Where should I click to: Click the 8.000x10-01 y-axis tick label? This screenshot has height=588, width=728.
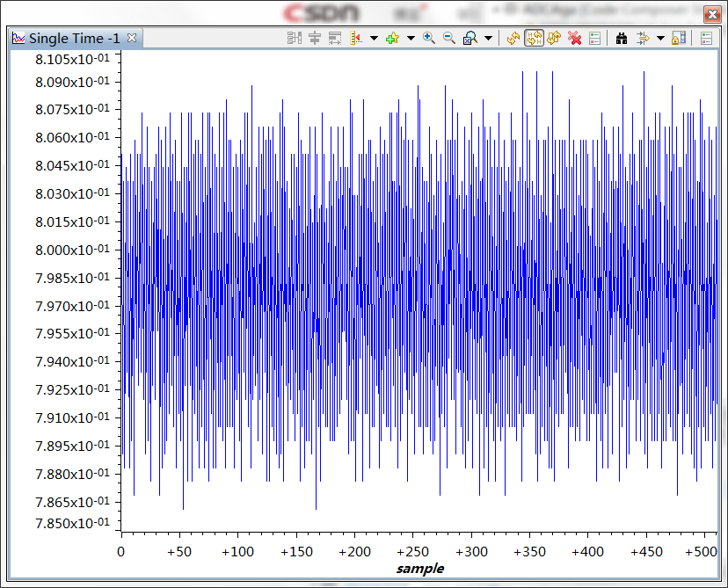[72, 250]
